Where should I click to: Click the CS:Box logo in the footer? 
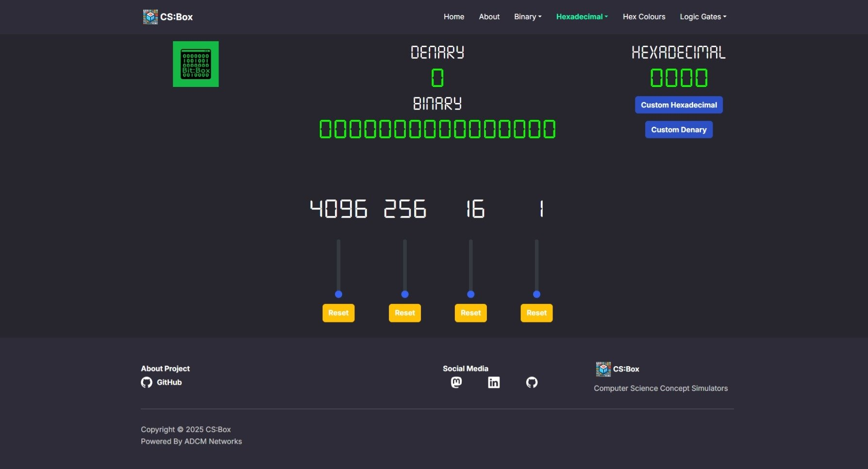point(602,368)
